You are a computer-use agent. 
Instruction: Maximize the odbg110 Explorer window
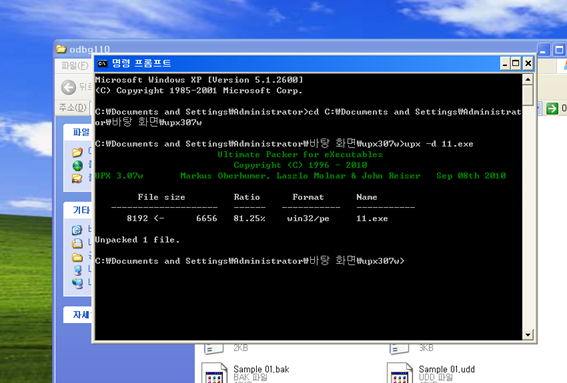pos(559,50)
